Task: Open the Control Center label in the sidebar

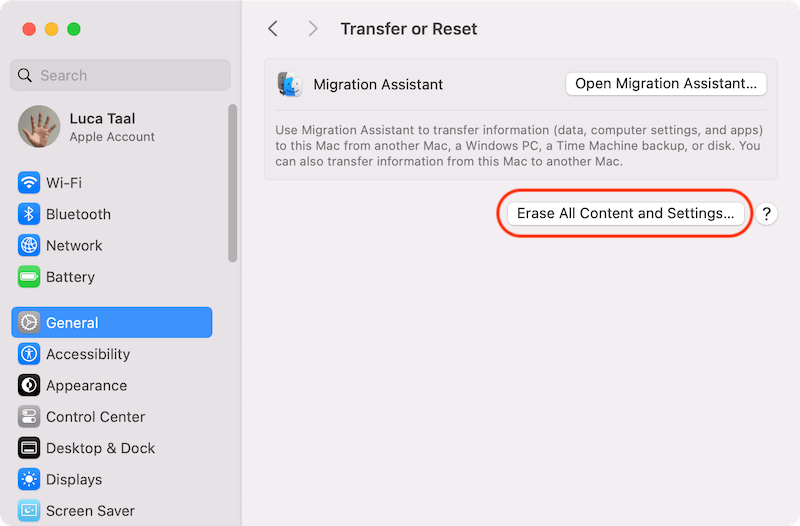Action: [x=95, y=417]
